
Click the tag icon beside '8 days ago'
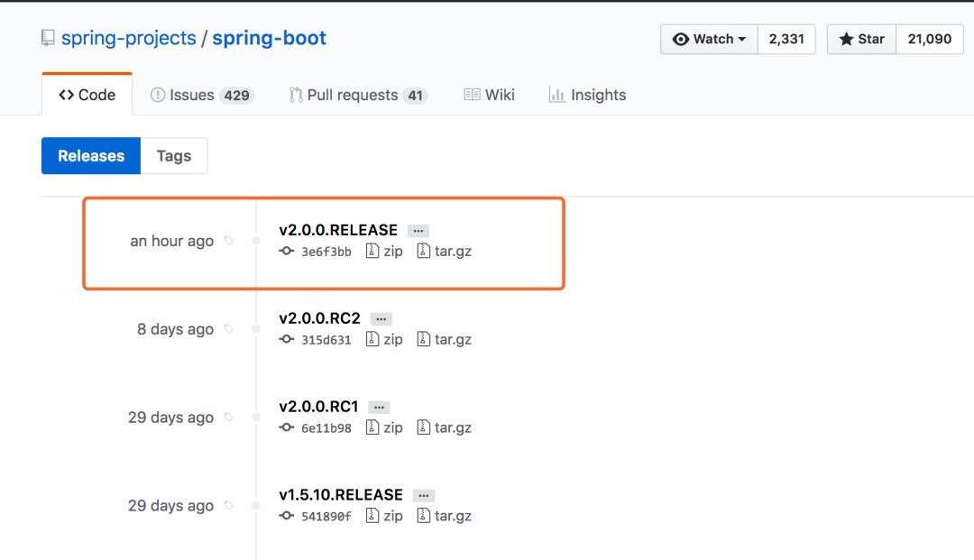coord(228,328)
